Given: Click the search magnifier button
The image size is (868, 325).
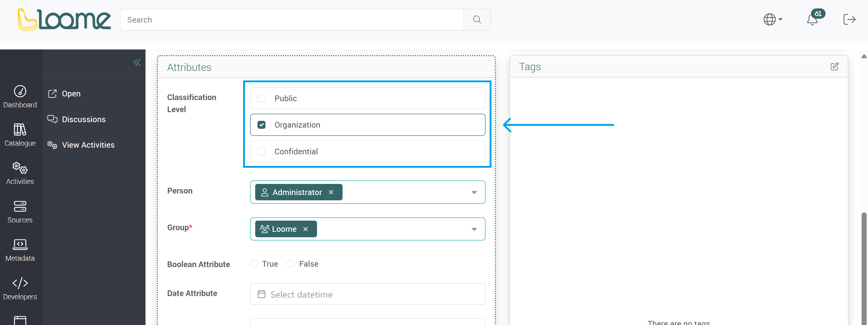Looking at the screenshot, I should click(477, 20).
